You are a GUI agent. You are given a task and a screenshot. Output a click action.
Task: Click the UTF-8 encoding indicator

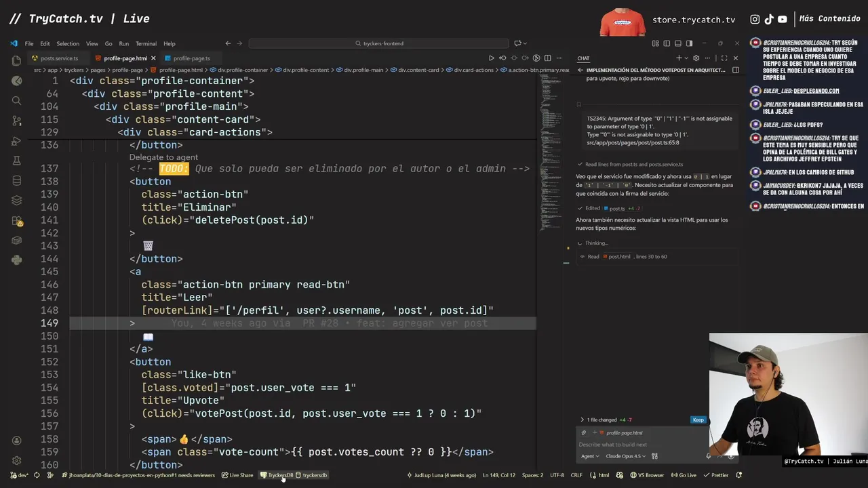557,475
